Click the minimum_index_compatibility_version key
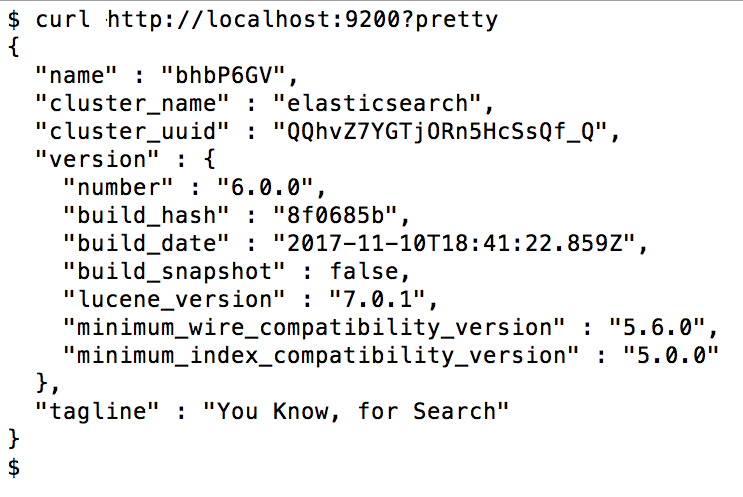The width and height of the screenshot is (743, 497). tap(321, 355)
